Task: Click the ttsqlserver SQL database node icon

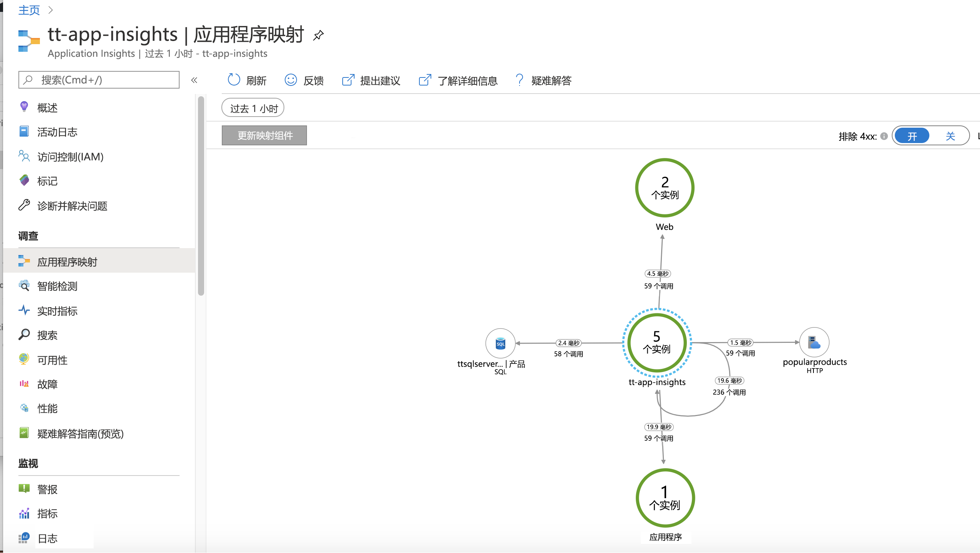Action: [500, 343]
